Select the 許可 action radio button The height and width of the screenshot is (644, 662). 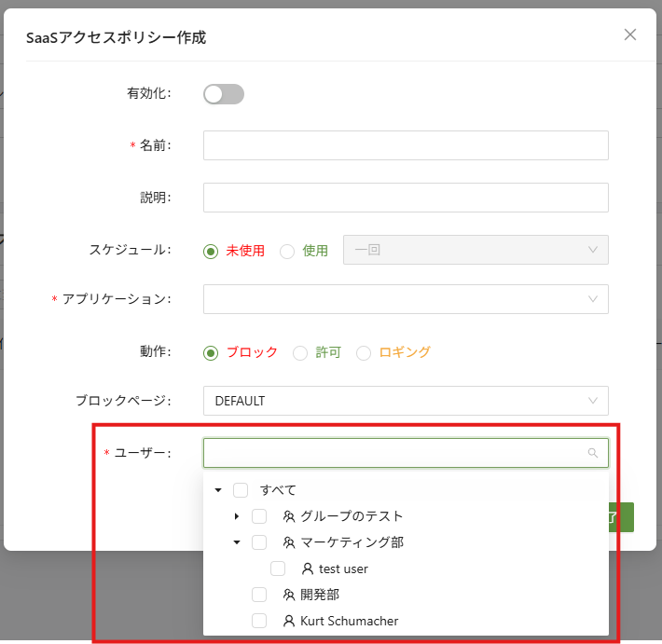(300, 352)
